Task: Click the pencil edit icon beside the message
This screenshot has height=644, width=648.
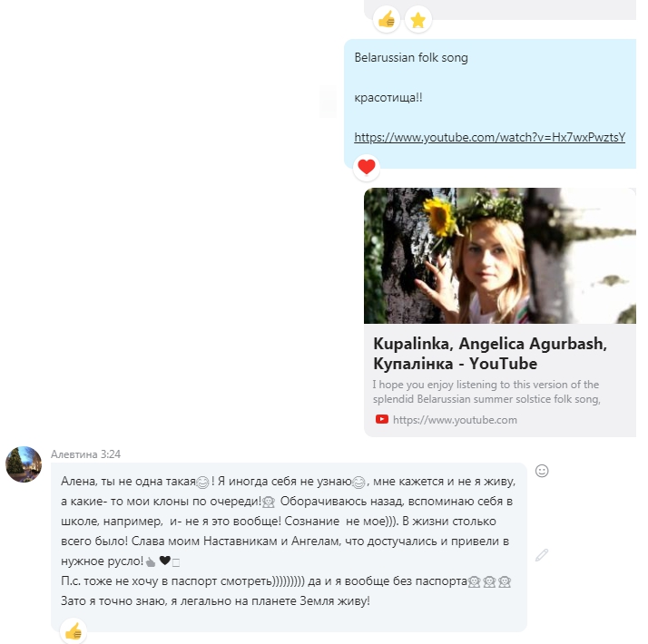Action: tap(542, 555)
